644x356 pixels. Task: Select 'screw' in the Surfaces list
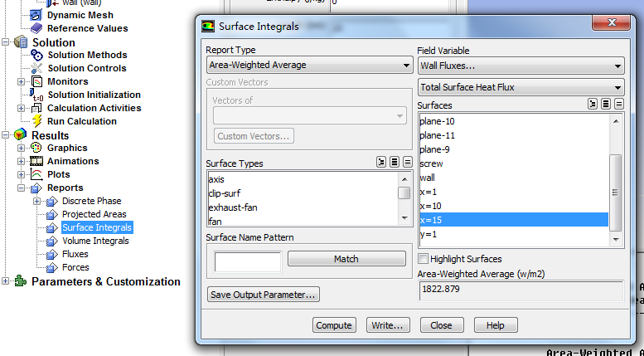514,163
